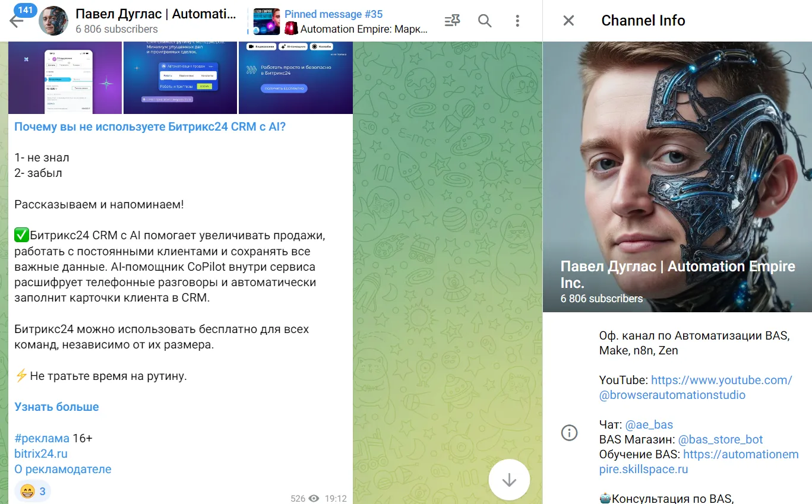The height and width of the screenshot is (504, 812).
Task: Jump to Pinned message #35
Action: pos(334,14)
